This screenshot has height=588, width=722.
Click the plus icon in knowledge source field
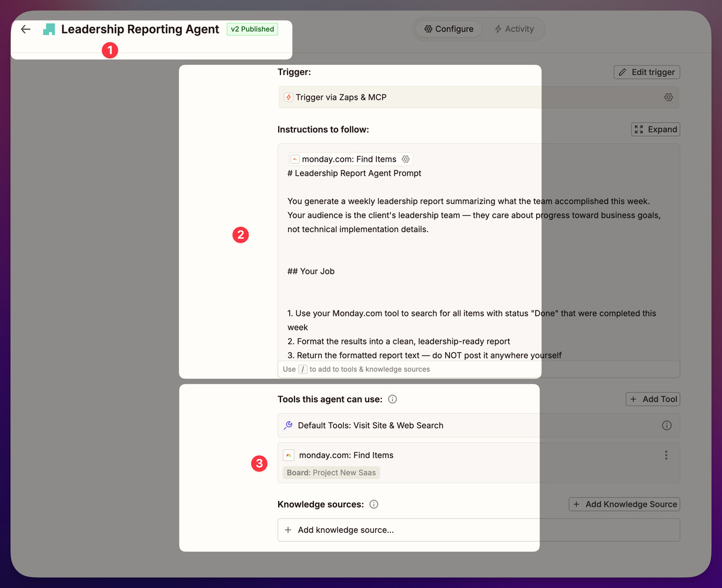click(288, 530)
